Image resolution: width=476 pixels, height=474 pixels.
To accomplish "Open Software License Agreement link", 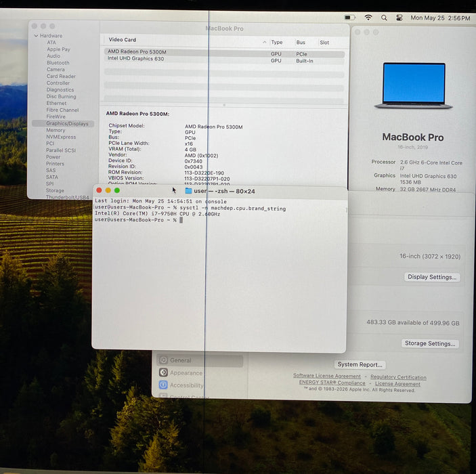I will pyautogui.click(x=327, y=376).
